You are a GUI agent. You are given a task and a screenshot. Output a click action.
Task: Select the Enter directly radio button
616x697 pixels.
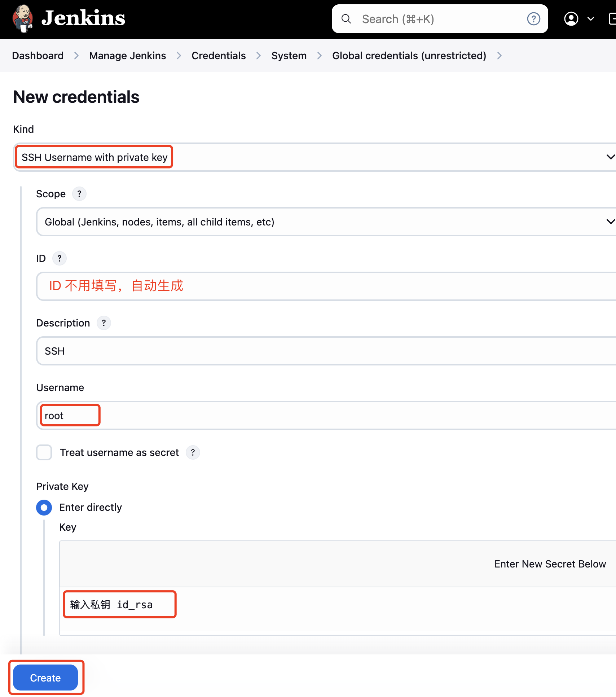pos(44,508)
